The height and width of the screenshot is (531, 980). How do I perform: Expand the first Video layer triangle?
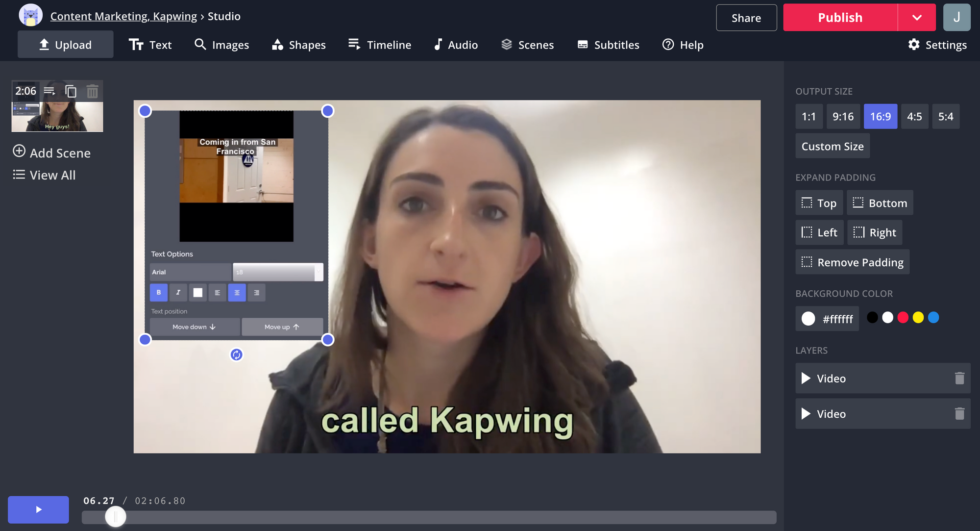click(x=806, y=378)
